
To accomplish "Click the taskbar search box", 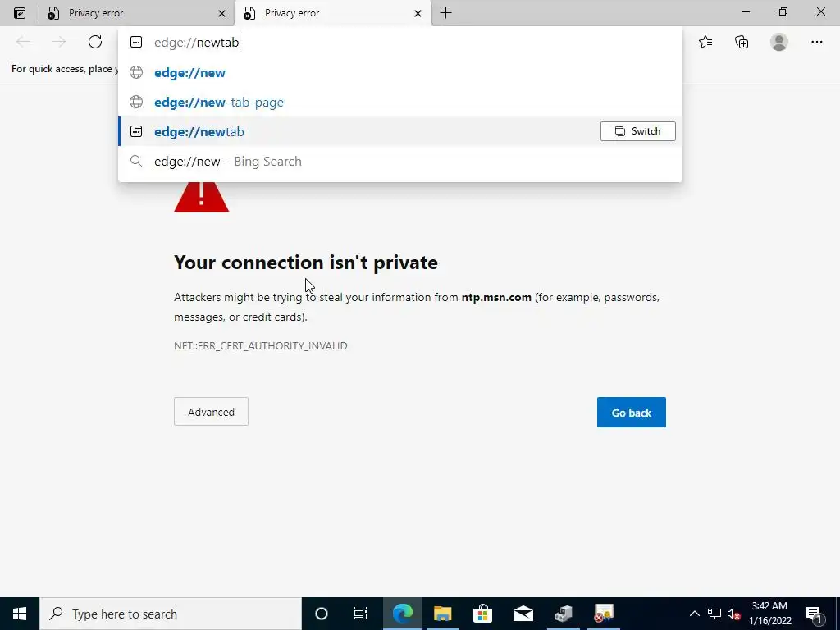I will click(x=171, y=614).
